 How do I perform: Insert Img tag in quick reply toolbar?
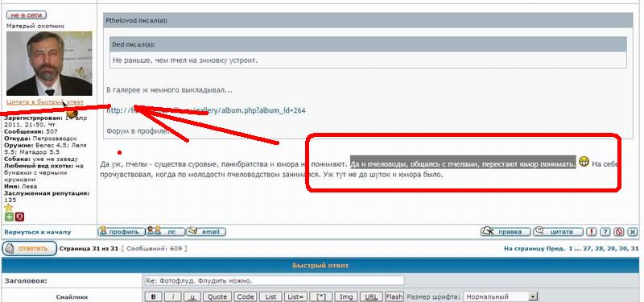[x=346, y=296]
